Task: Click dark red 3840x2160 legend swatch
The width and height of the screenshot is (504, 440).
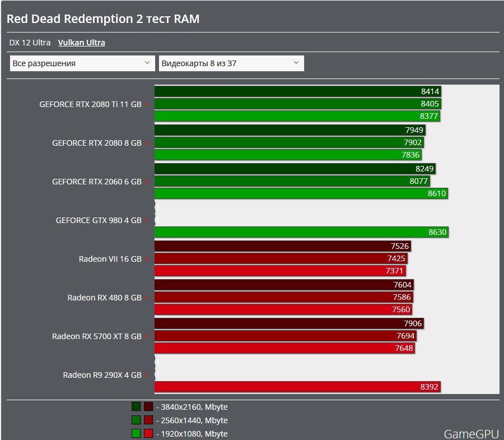Action: click(x=148, y=406)
